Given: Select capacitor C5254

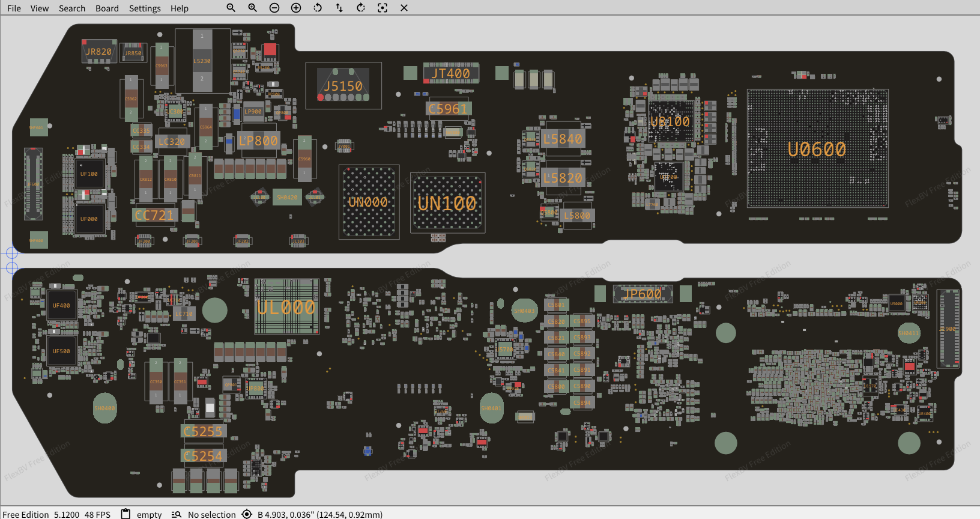Looking at the screenshot, I should (x=203, y=456).
